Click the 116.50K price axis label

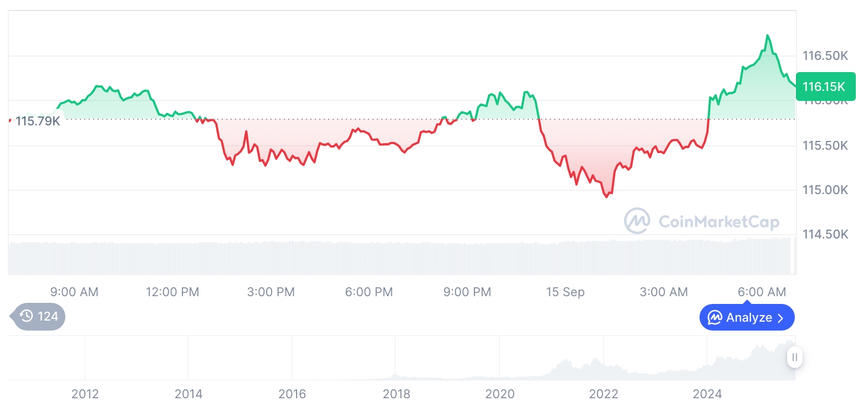[825, 55]
